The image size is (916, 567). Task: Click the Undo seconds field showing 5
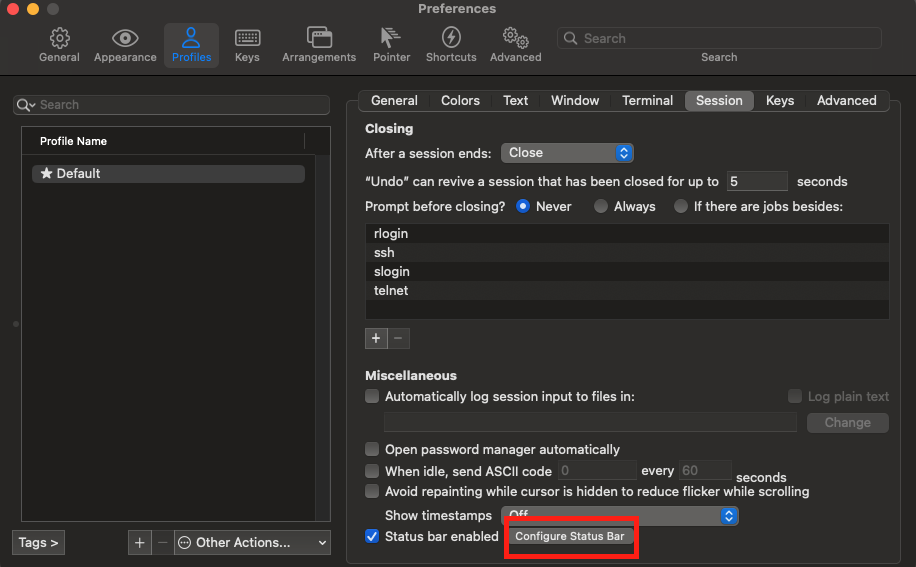click(757, 182)
